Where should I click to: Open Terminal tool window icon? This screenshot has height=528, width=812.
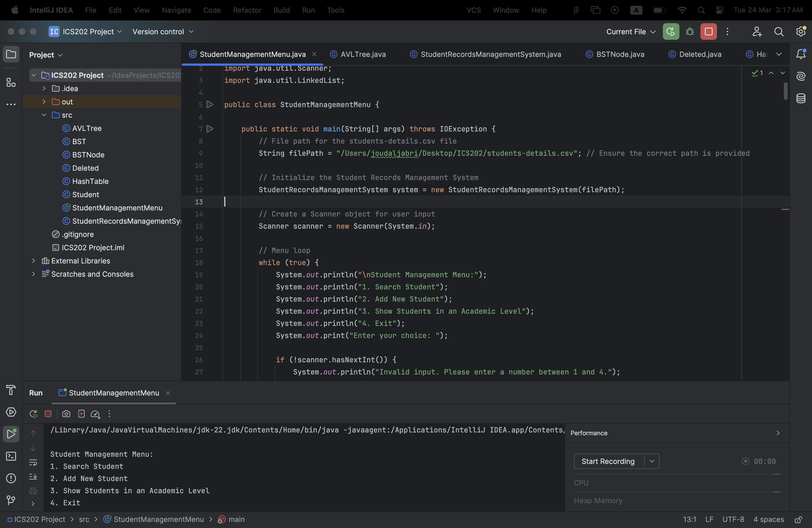tap(11, 456)
